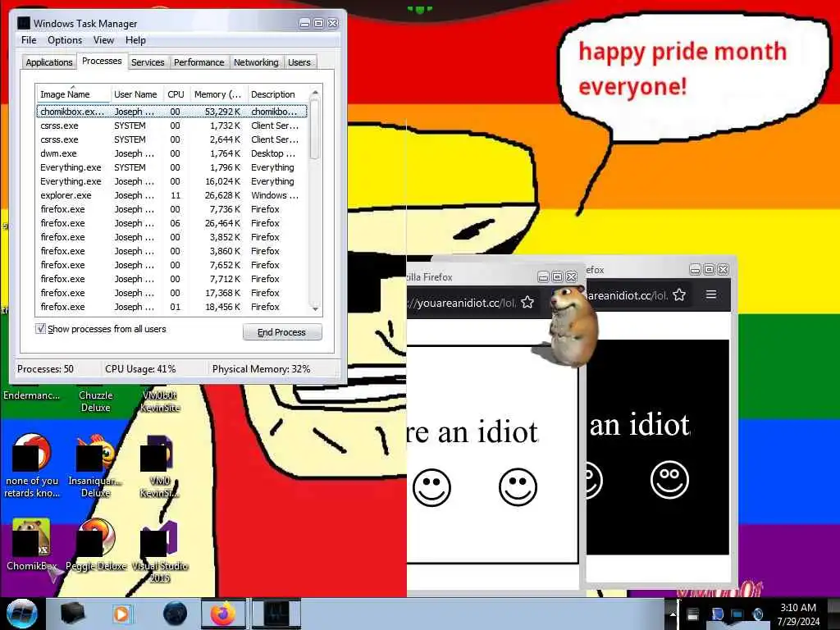Viewport: 840px width, 630px height.
Task: Bookmark page with star in rear Firefox window
Action: (x=679, y=294)
